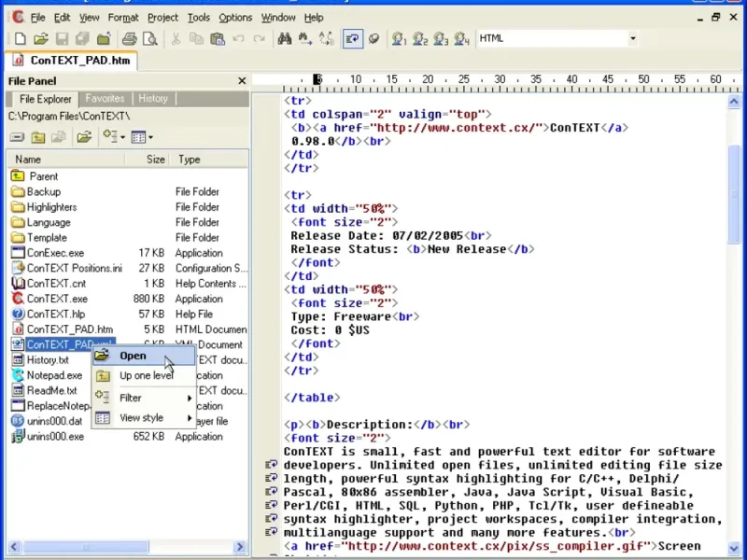This screenshot has width=747, height=560.
Task: Open the Tools menu
Action: pos(198,17)
